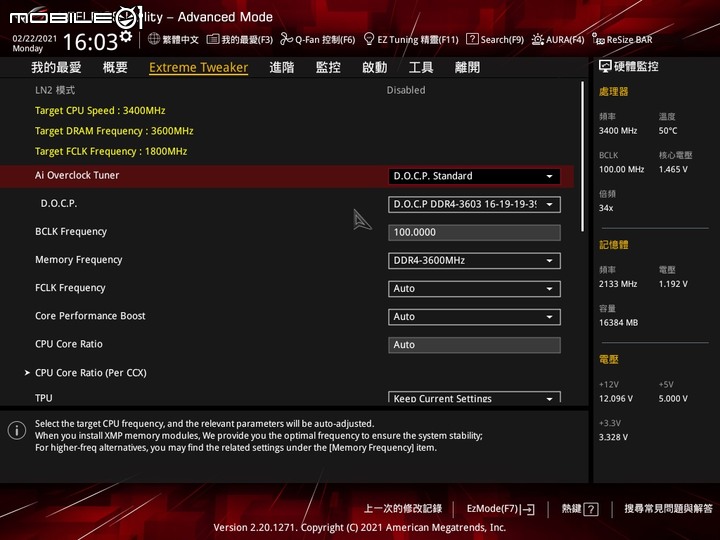This screenshot has height=540, width=720.
Task: Click the 16384 MB capacity value
Action: (619, 323)
